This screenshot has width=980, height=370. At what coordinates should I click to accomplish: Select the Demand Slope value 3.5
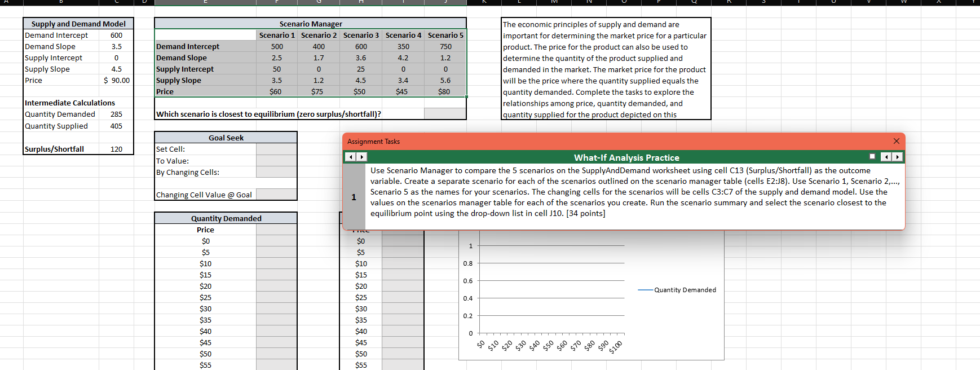pyautogui.click(x=116, y=46)
